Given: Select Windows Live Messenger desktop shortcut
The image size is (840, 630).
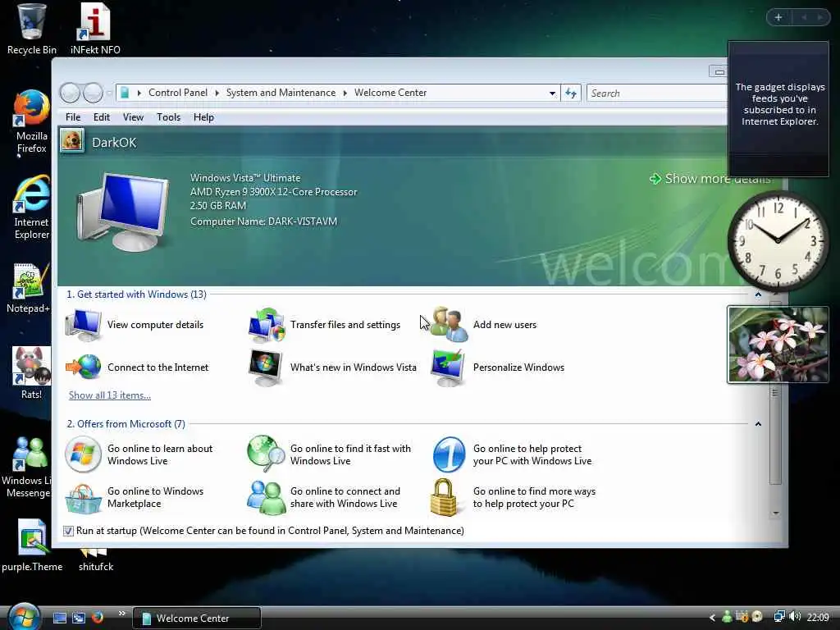Looking at the screenshot, I should pyautogui.click(x=27, y=467).
